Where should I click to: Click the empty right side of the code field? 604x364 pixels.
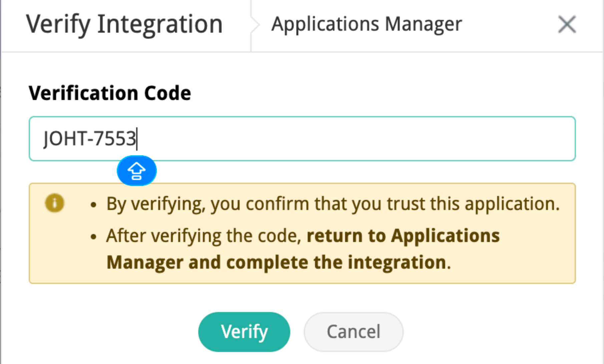tap(367, 138)
